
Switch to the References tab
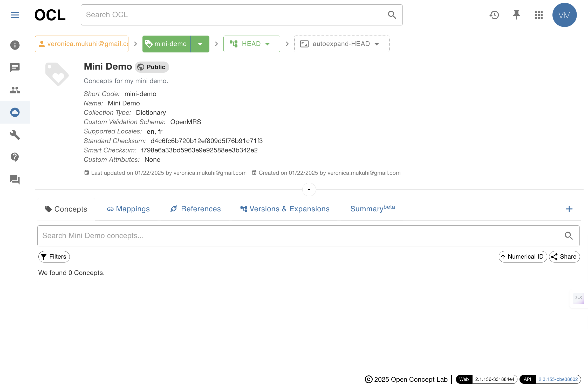(x=195, y=209)
